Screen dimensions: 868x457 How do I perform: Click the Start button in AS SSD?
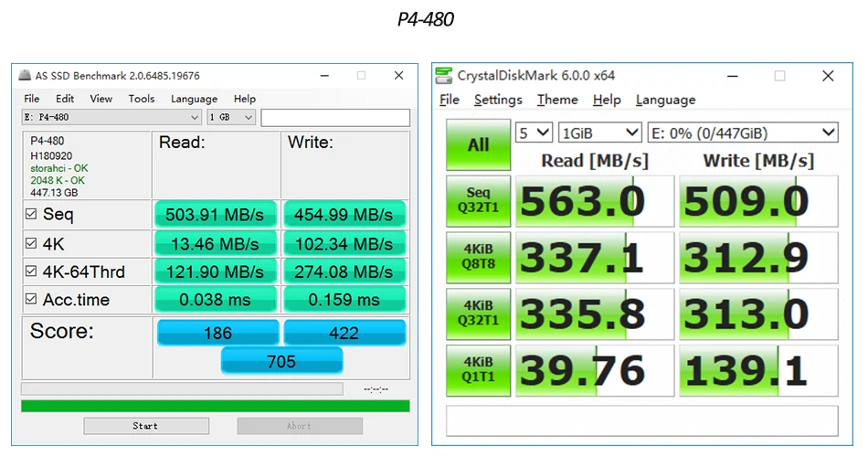146,426
